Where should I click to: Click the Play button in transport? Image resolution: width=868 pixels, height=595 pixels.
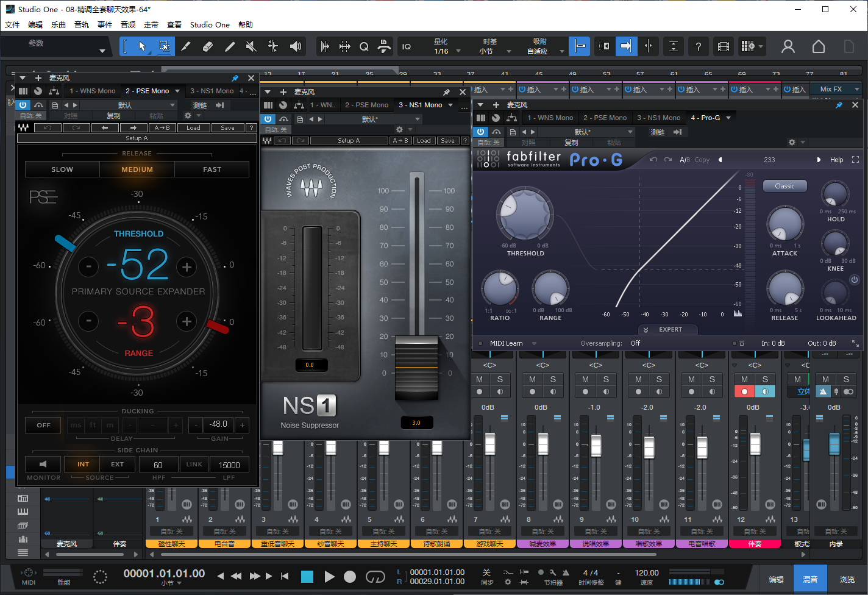click(x=329, y=577)
